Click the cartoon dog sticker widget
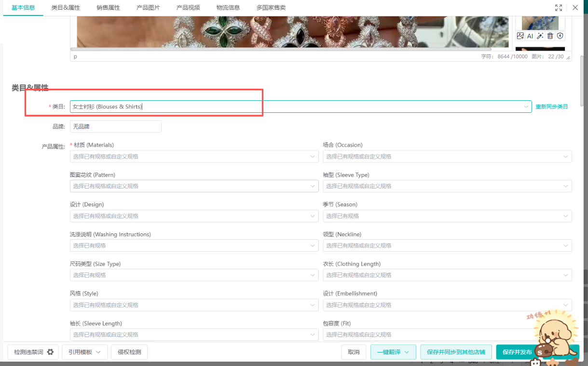 click(x=555, y=335)
